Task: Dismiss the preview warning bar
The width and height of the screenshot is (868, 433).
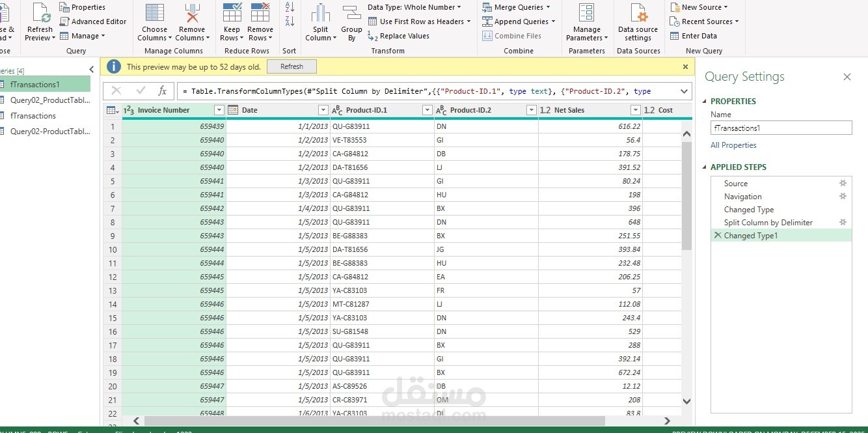Action: click(685, 66)
